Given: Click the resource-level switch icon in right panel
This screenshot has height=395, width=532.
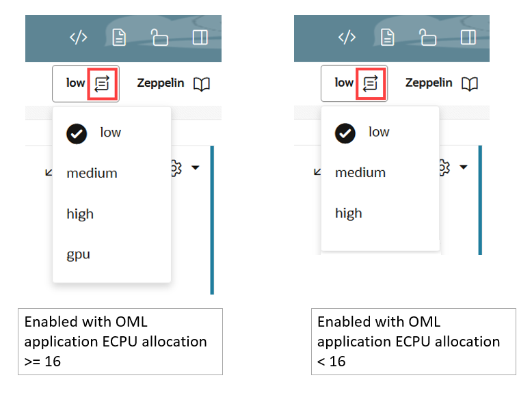Looking at the screenshot, I should pyautogui.click(x=371, y=83).
